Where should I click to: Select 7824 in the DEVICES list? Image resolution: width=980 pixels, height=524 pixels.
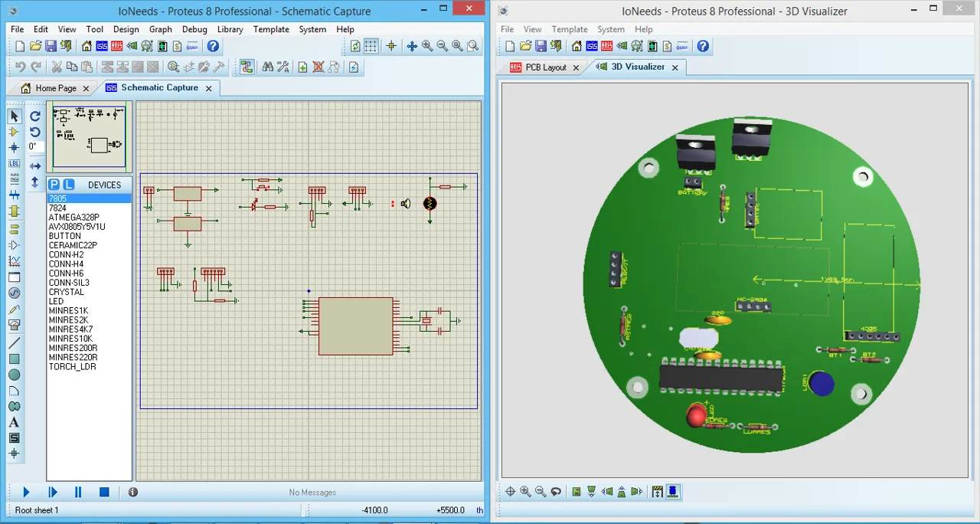[57, 208]
